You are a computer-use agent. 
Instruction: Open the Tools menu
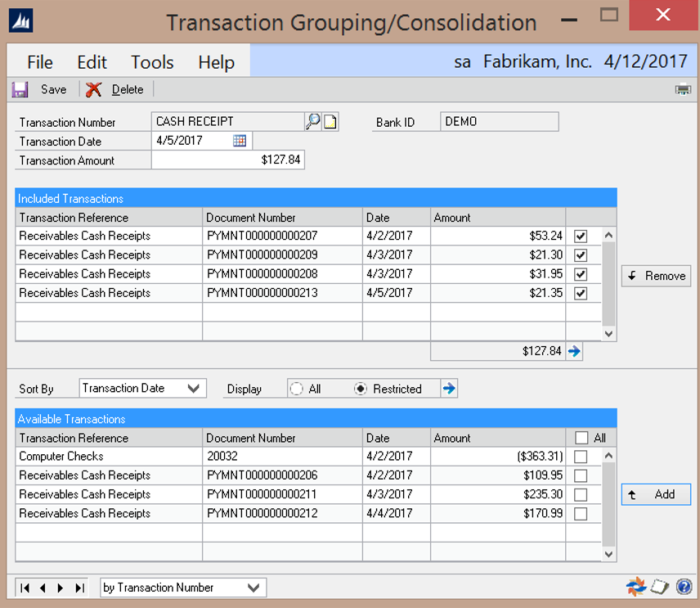(x=152, y=62)
